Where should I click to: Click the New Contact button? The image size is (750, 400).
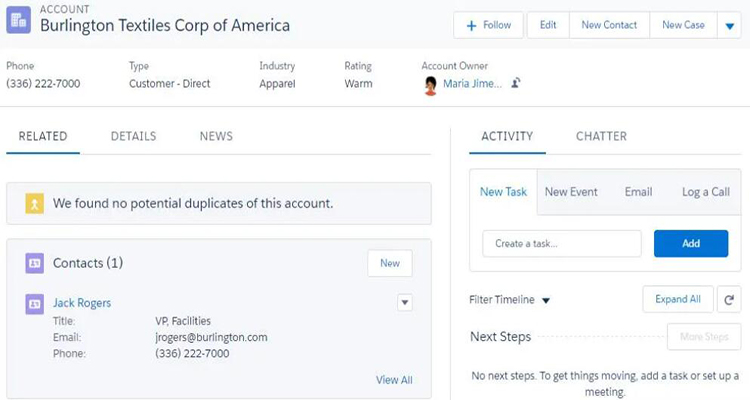point(609,25)
